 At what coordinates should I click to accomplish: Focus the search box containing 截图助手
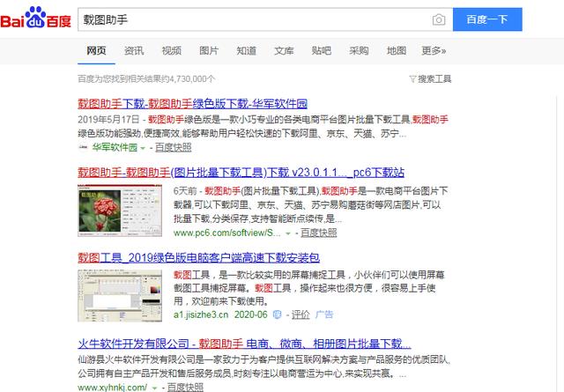click(265, 19)
